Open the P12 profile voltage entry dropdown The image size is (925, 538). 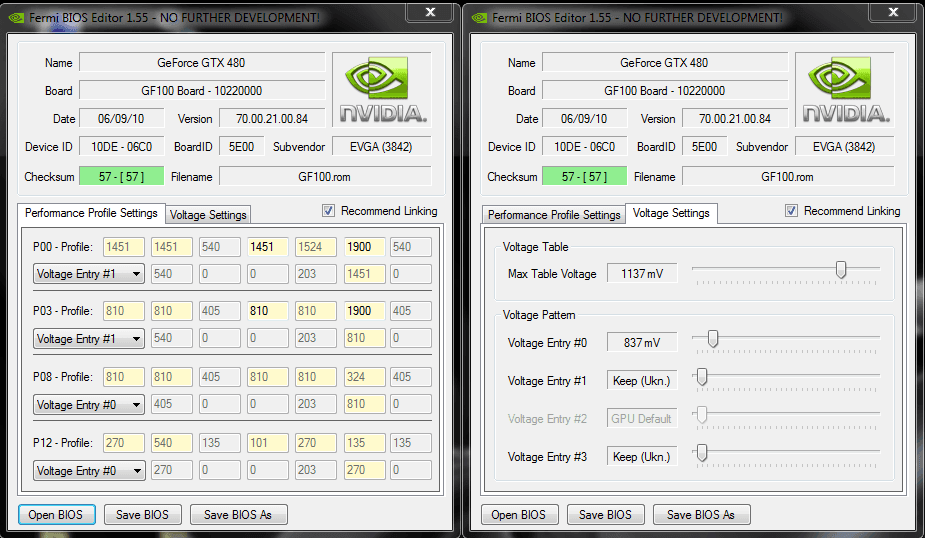point(89,471)
